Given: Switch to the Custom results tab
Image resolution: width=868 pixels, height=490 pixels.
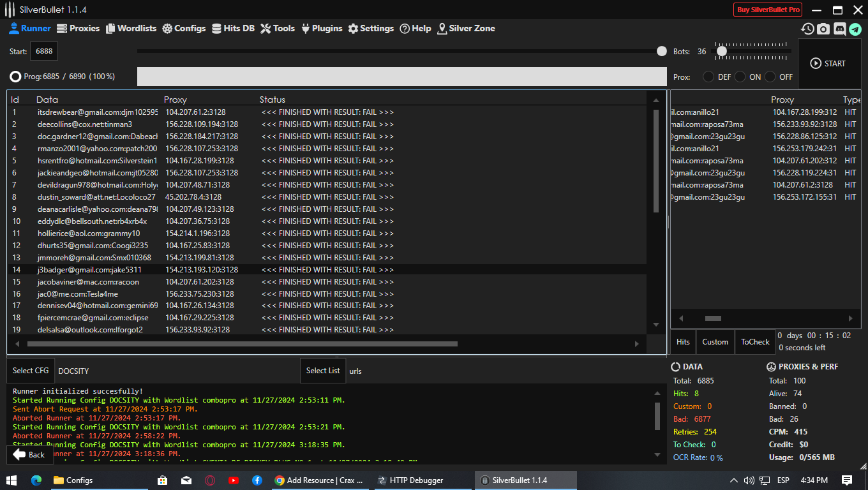Looking at the screenshot, I should 715,342.
